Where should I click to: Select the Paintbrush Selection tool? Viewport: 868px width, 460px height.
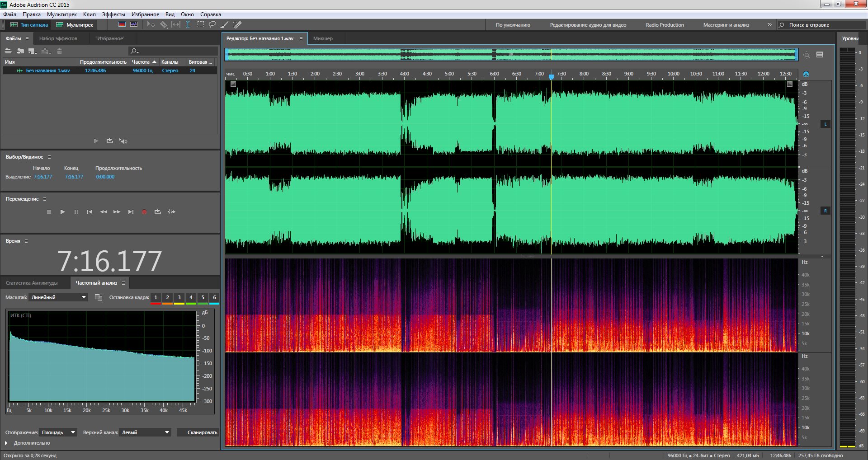coord(224,25)
